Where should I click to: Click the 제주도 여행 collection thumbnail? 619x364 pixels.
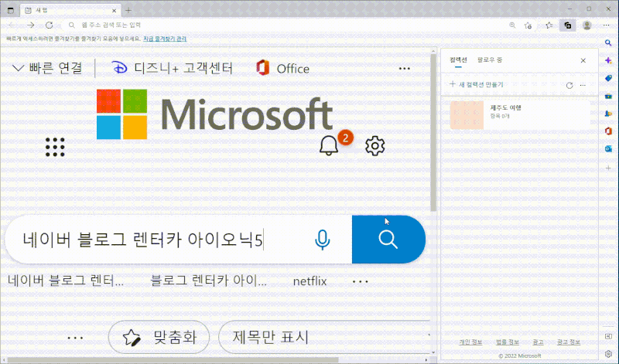point(467,114)
